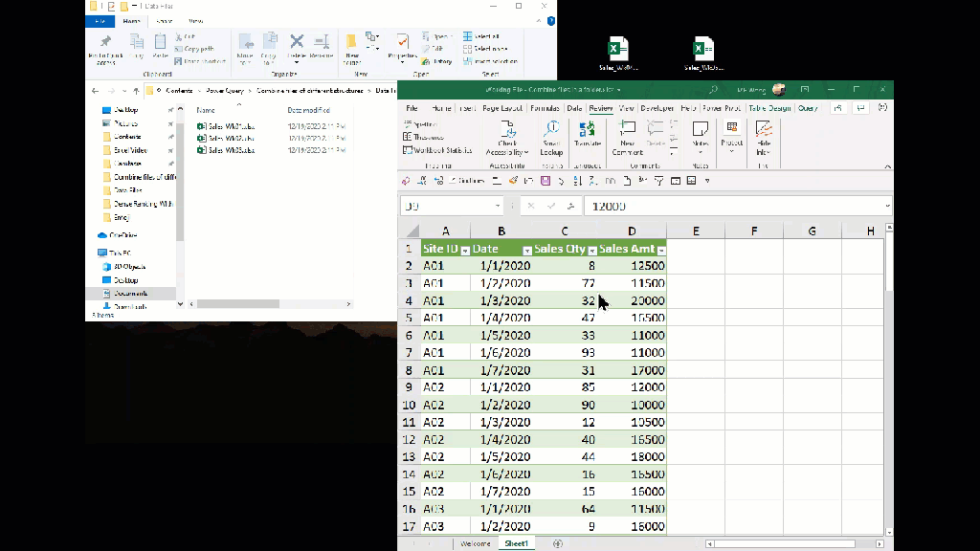This screenshot has height=551, width=980.
Task: Switch to the Table Design ribbon tab
Action: tap(768, 108)
